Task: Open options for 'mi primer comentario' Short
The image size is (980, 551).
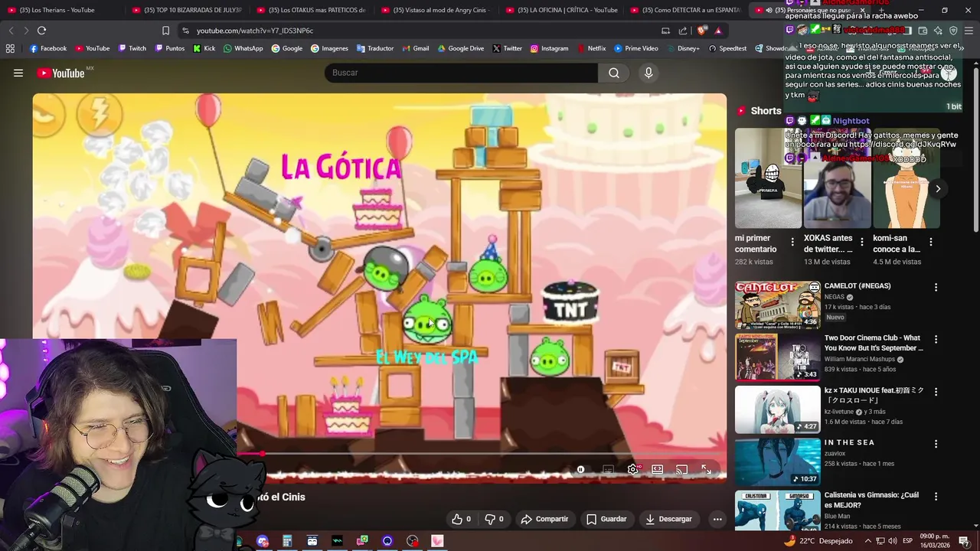Action: [792, 243]
